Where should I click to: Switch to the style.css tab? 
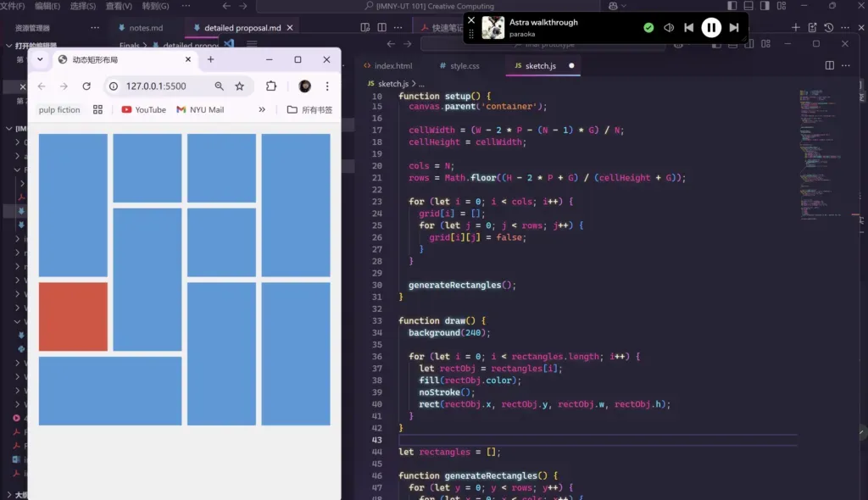(459, 65)
